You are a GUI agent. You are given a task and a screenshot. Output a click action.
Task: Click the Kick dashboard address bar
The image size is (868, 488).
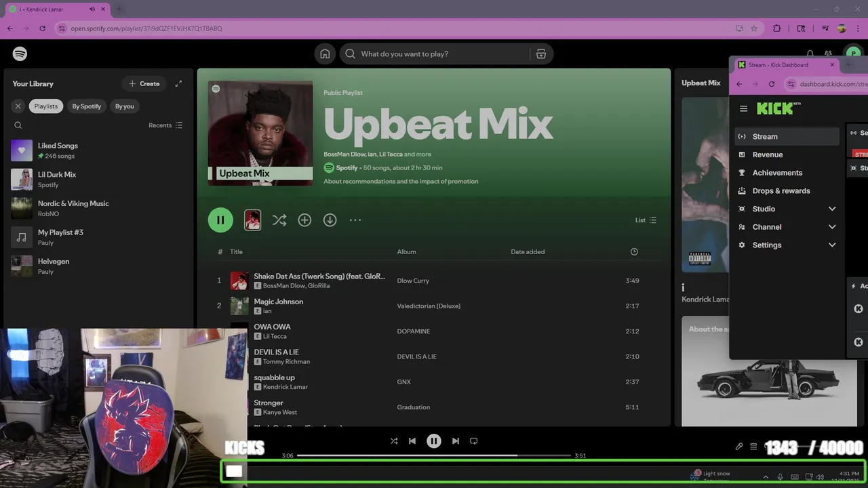tap(827, 84)
